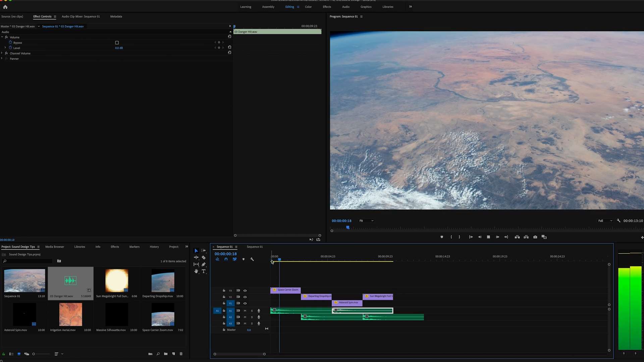Image resolution: width=644 pixels, height=362 pixels.
Task: Open Master clip dropdown arrow
Action: (x=39, y=26)
